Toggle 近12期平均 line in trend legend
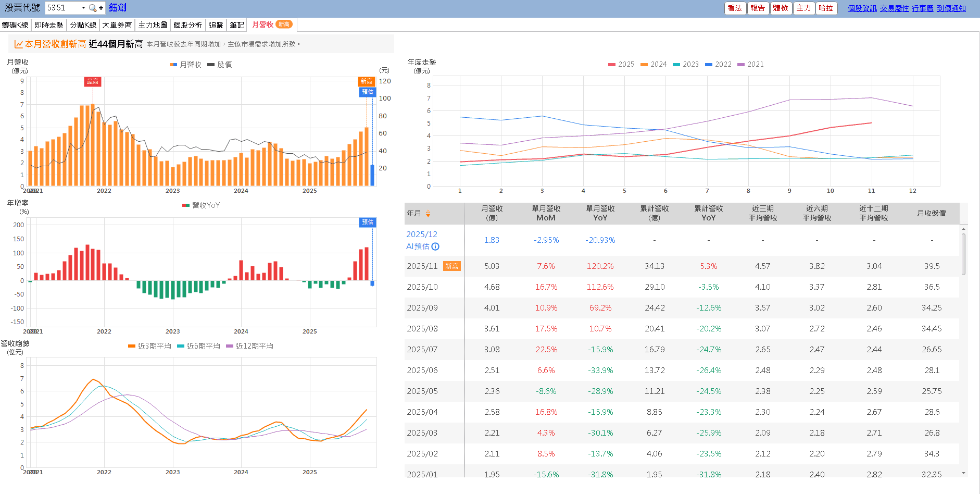This screenshot has width=980, height=494. coord(249,346)
